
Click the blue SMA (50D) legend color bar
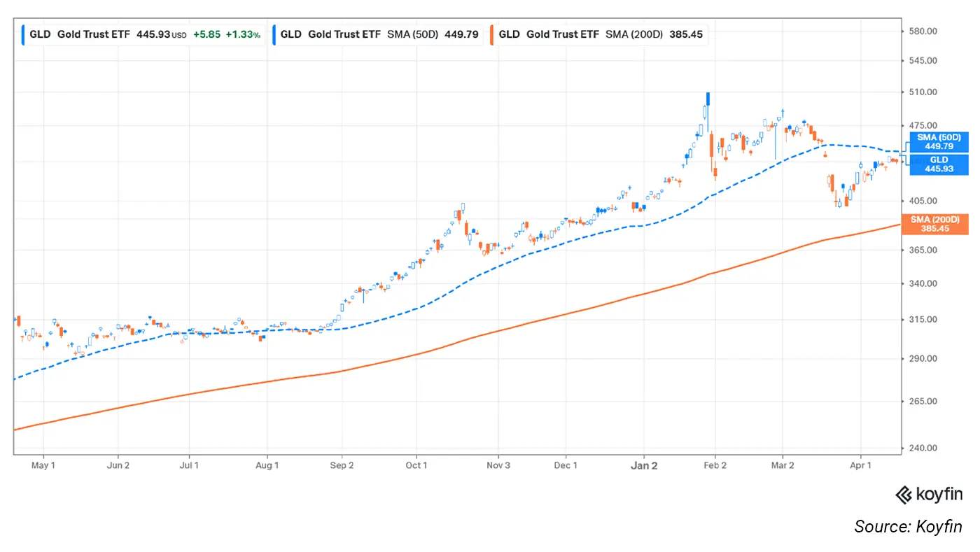coord(274,34)
